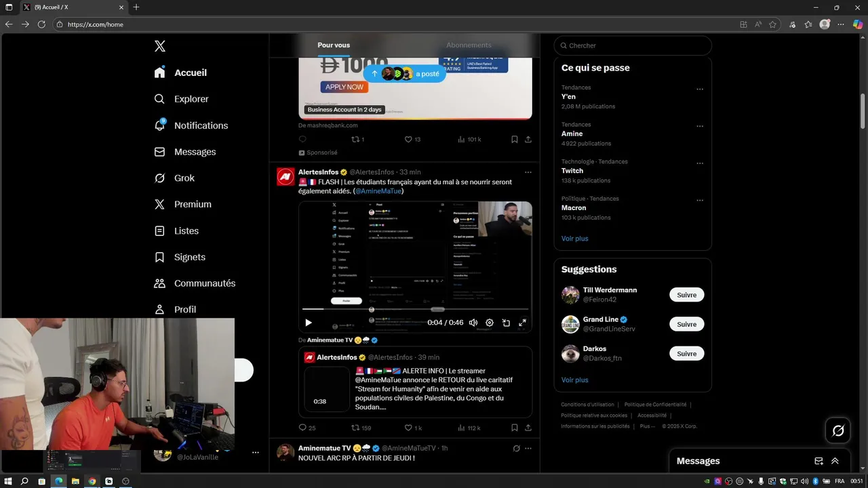Open video settings gear

[490, 323]
